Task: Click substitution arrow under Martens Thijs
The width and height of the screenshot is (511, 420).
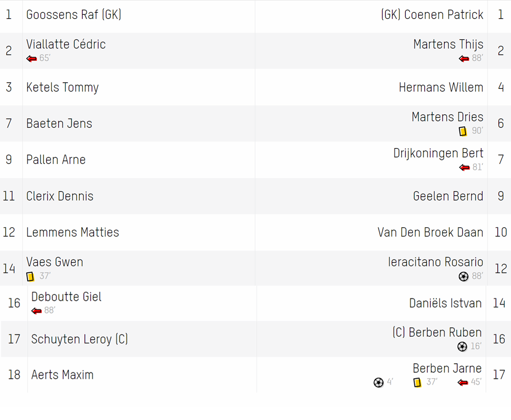Action: click(x=464, y=59)
